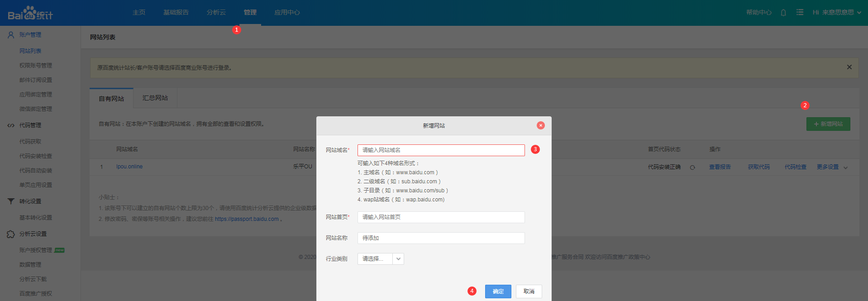Open 代码获取 in sidebar
This screenshot has height=301, width=868.
[x=30, y=142]
